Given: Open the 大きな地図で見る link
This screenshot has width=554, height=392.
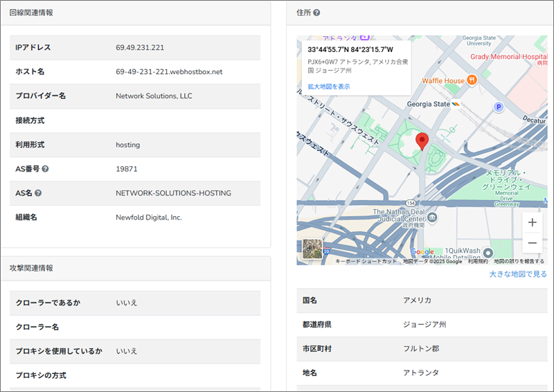Looking at the screenshot, I should (x=518, y=274).
